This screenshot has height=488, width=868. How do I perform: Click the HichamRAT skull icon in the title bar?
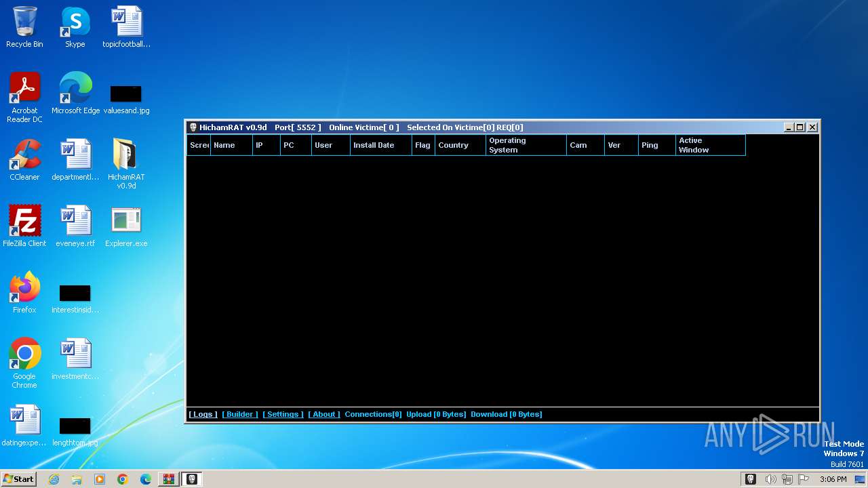pyautogui.click(x=193, y=127)
